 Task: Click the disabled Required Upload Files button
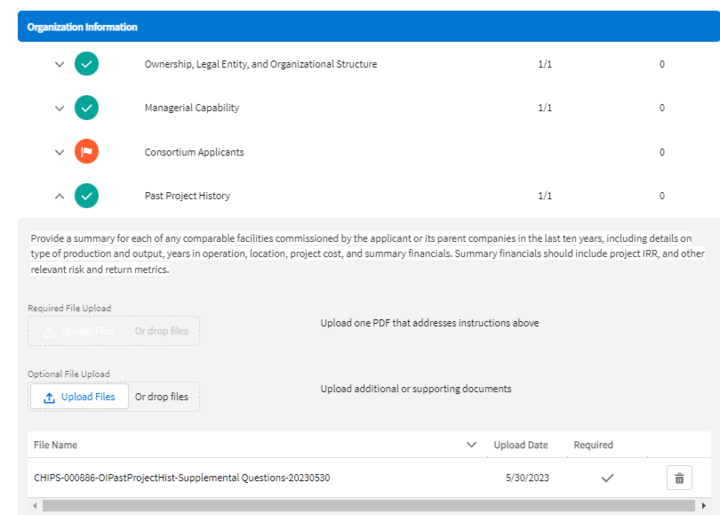[x=79, y=331]
